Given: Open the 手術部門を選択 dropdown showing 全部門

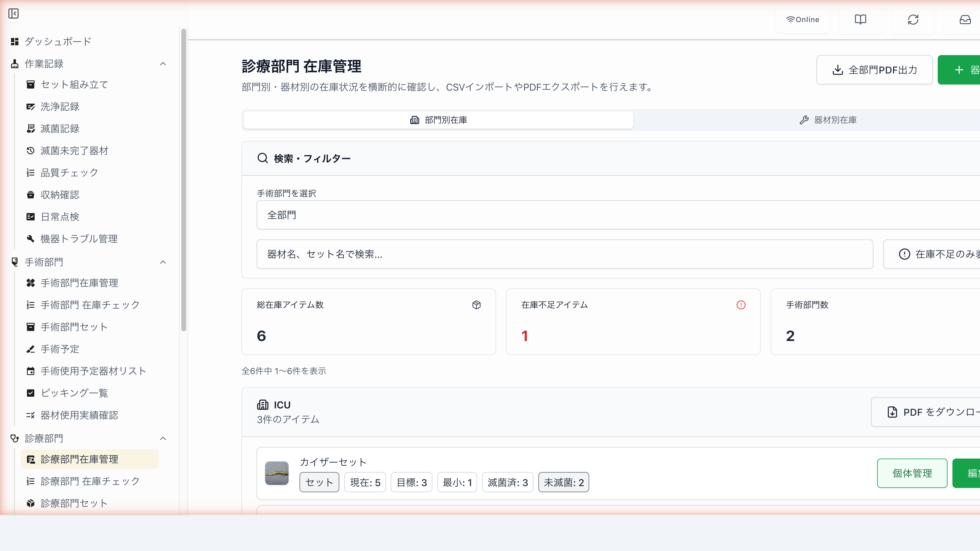Looking at the screenshot, I should click(618, 215).
